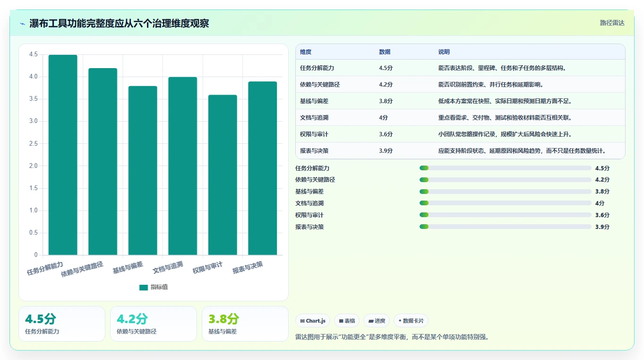Click the 报表与决策 x-axis label
Screen dimensions: 644x360
(x=248, y=268)
